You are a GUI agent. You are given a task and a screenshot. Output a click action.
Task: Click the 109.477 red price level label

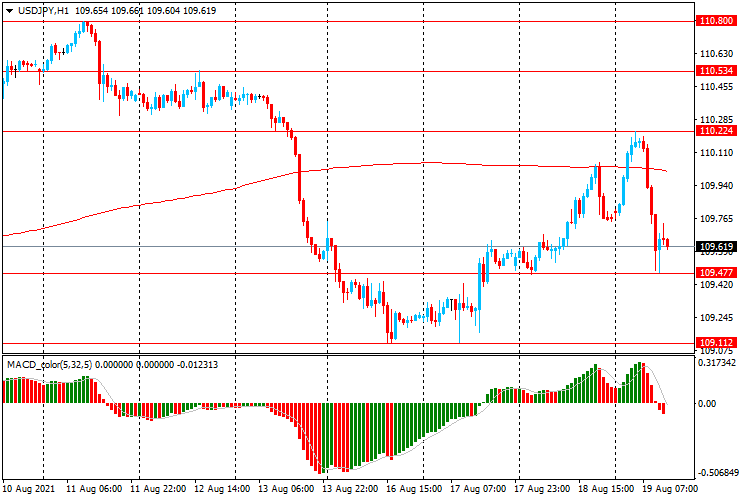coord(716,272)
